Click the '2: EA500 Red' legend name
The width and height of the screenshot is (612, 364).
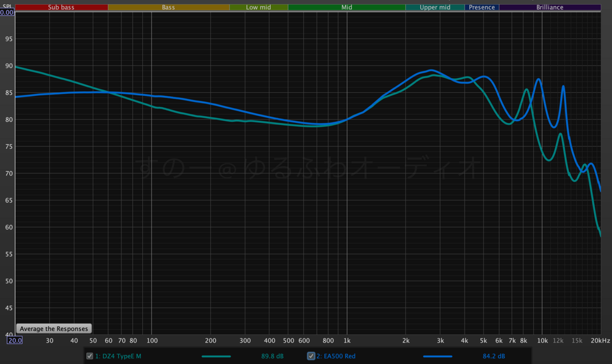click(x=336, y=356)
